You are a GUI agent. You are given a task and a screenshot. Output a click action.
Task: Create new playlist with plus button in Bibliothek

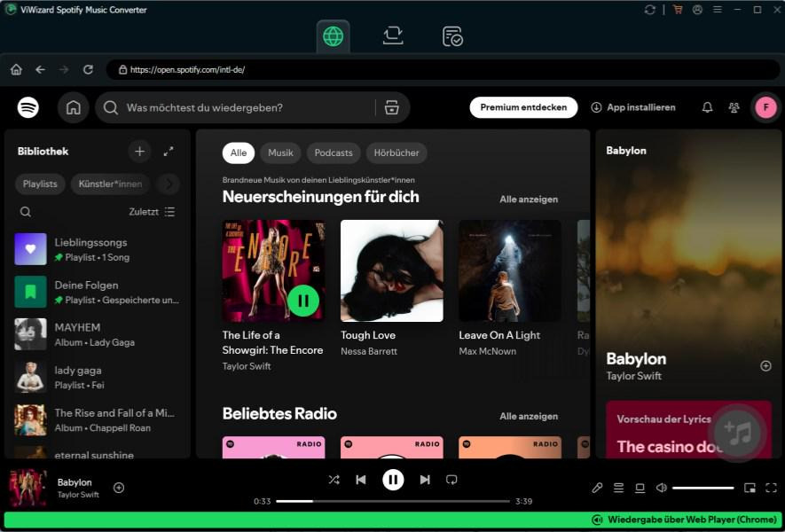click(139, 151)
